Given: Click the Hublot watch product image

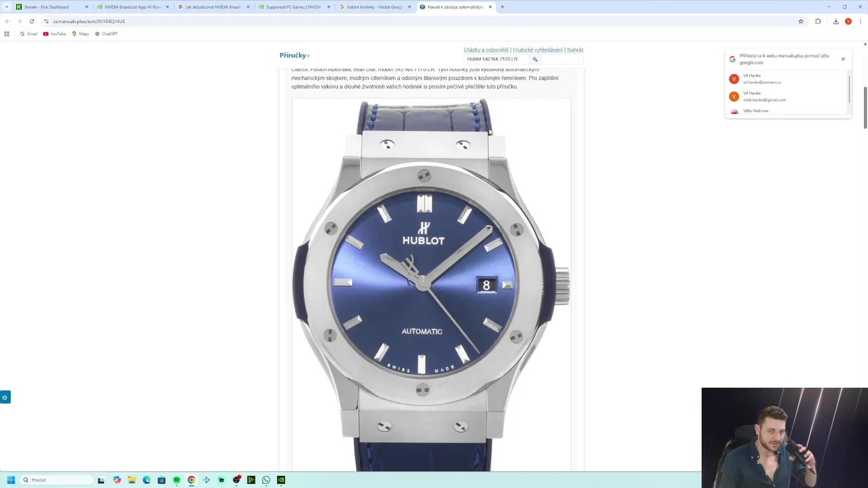Looking at the screenshot, I should [x=431, y=285].
